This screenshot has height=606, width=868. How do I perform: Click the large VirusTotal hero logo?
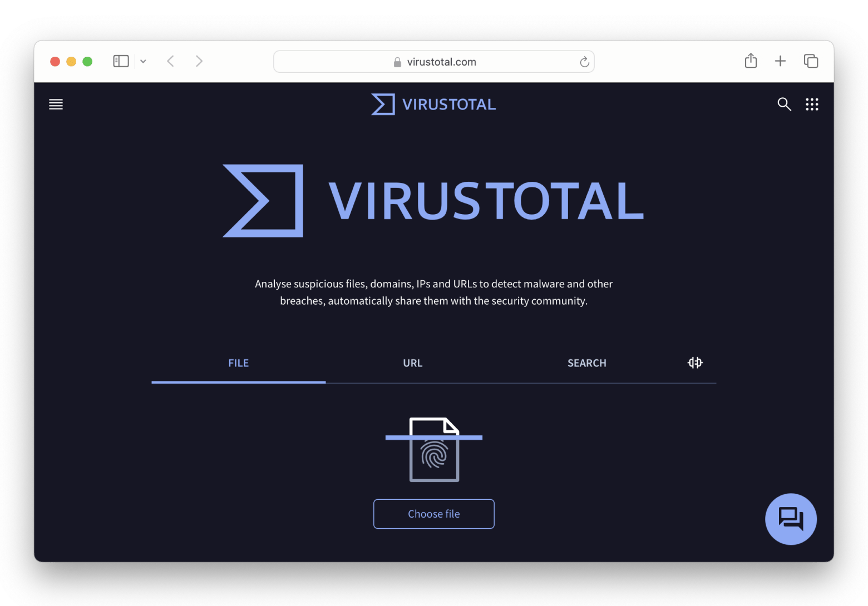click(x=433, y=201)
